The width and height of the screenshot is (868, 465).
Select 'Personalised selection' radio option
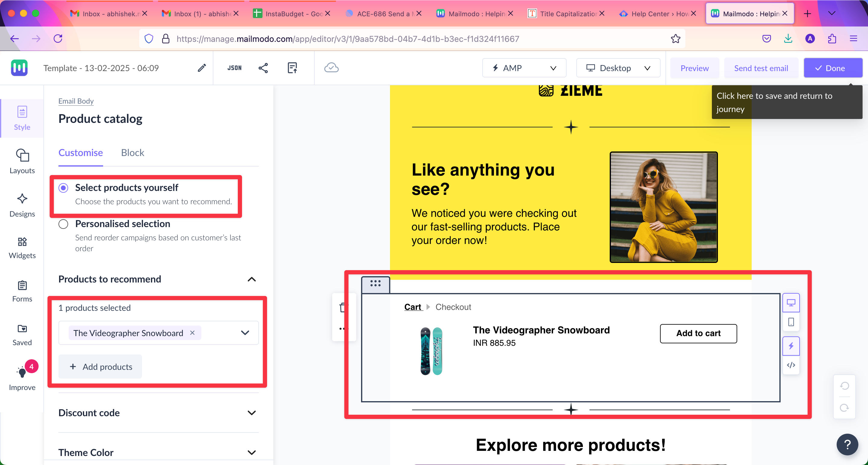coord(63,224)
